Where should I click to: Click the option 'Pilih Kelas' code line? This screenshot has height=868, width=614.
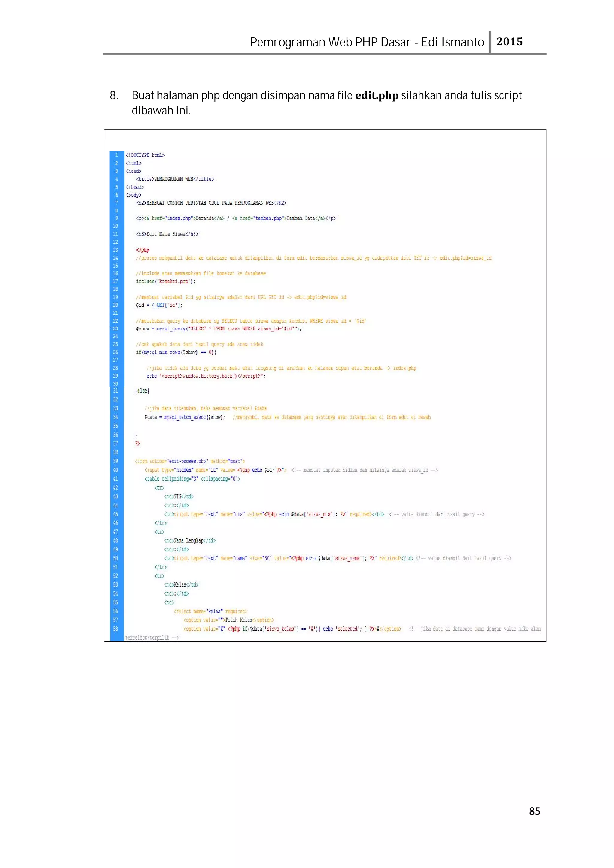pyautogui.click(x=229, y=620)
